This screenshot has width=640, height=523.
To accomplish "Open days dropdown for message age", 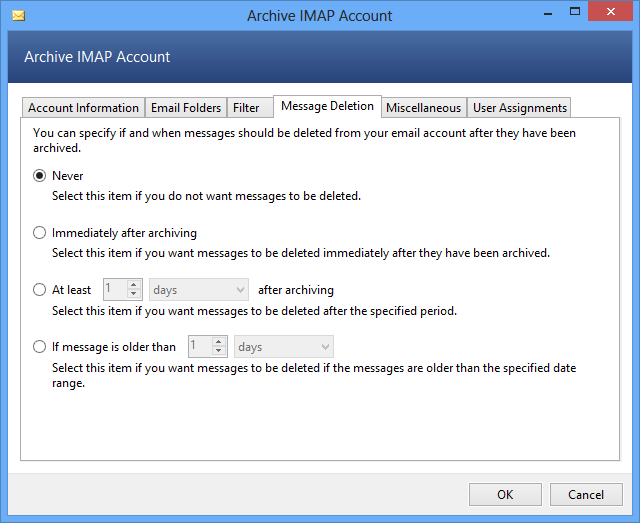I will pos(284,347).
